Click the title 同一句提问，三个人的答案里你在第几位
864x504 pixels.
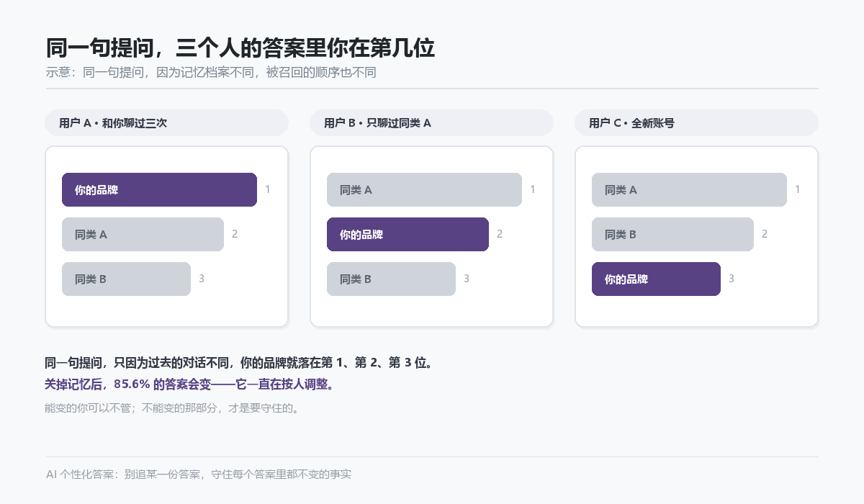(x=240, y=48)
